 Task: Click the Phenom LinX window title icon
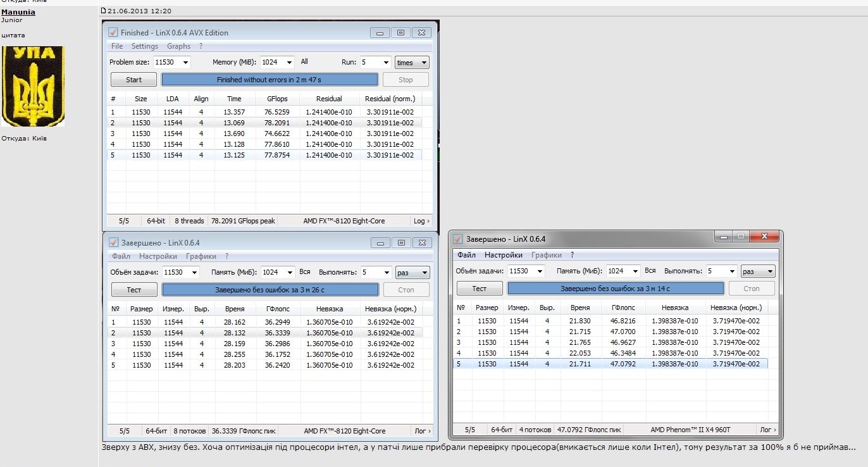point(459,239)
